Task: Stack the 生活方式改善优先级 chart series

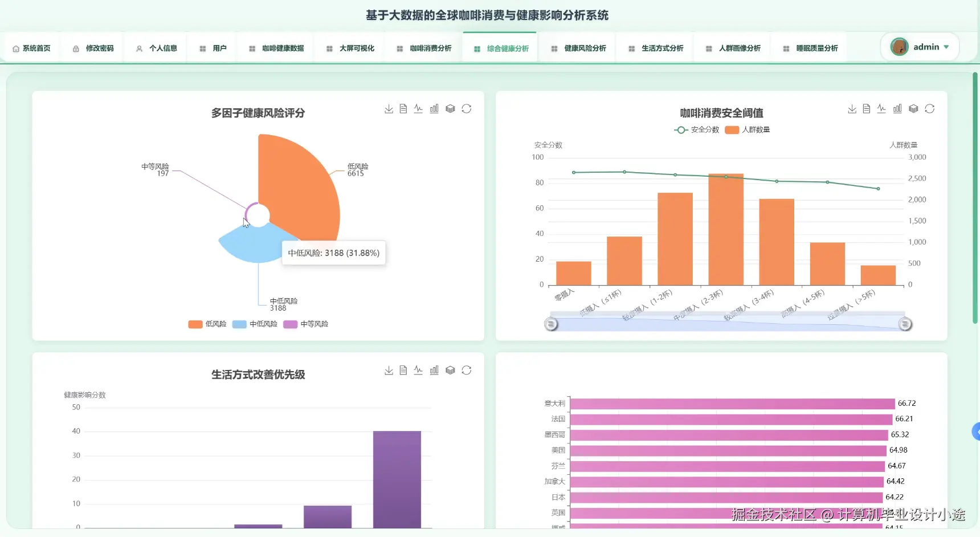Action: coord(450,371)
